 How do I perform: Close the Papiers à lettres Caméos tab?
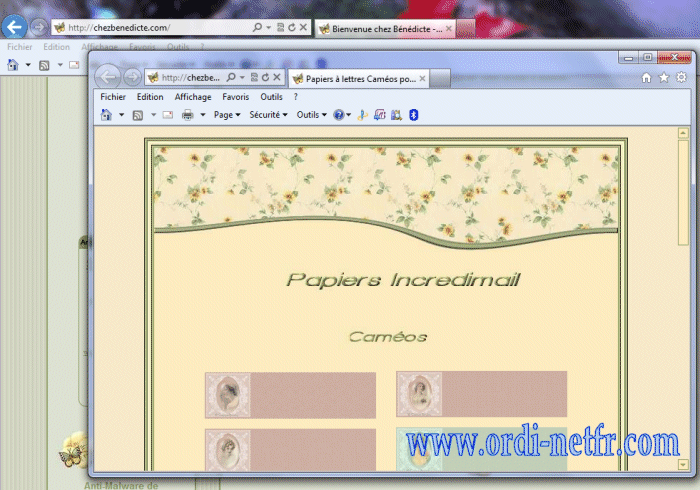[x=422, y=79]
